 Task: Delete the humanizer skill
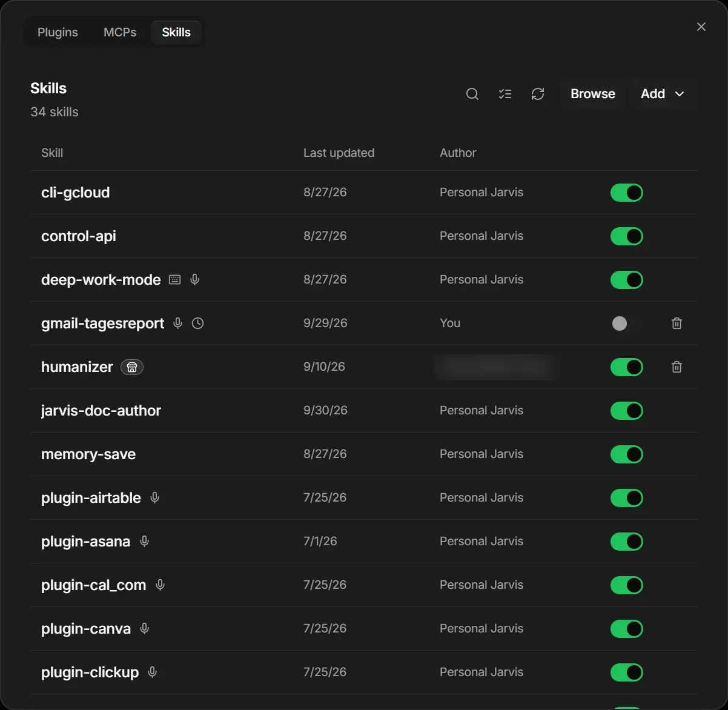[677, 367]
